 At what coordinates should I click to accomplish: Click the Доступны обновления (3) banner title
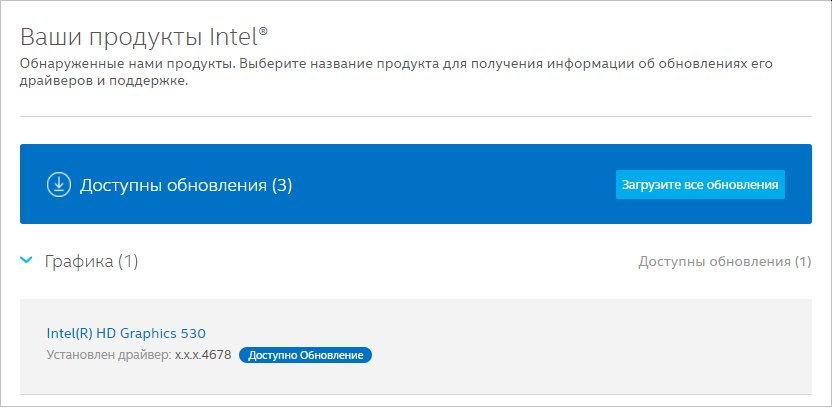pos(186,186)
